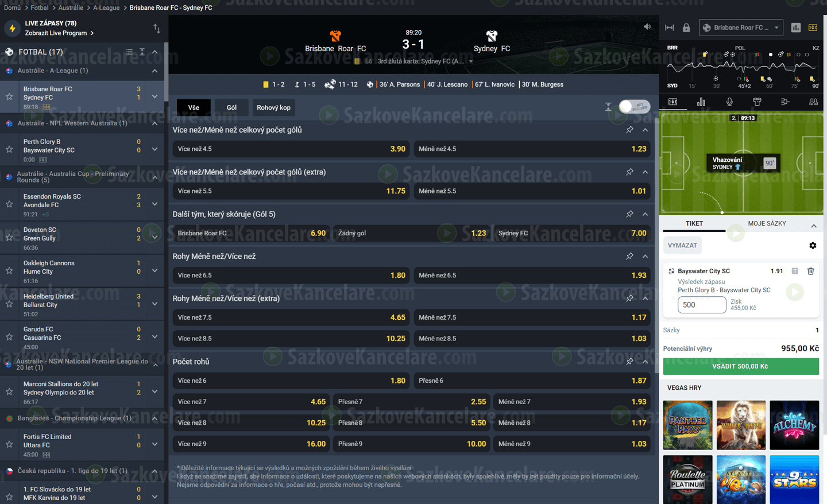
Task: Select the pitch live tracker tab
Action: coord(673,102)
